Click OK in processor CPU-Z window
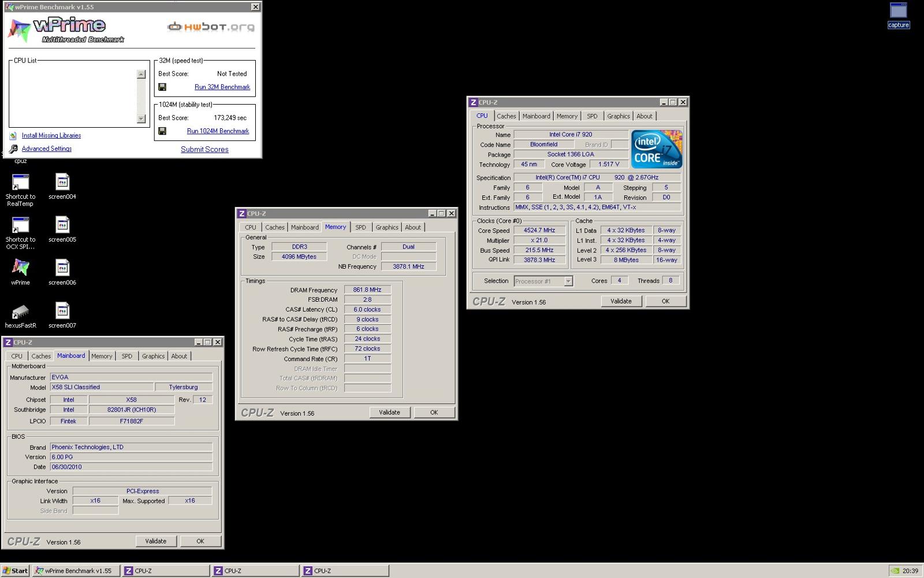The image size is (924, 578). (x=665, y=301)
